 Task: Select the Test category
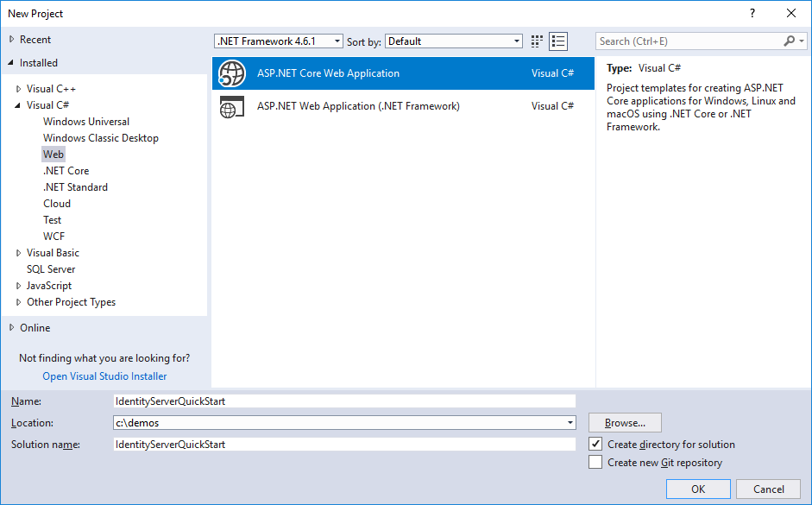click(53, 220)
